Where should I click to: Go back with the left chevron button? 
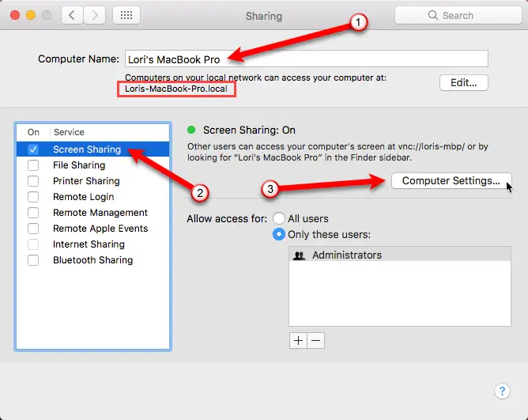[x=72, y=15]
